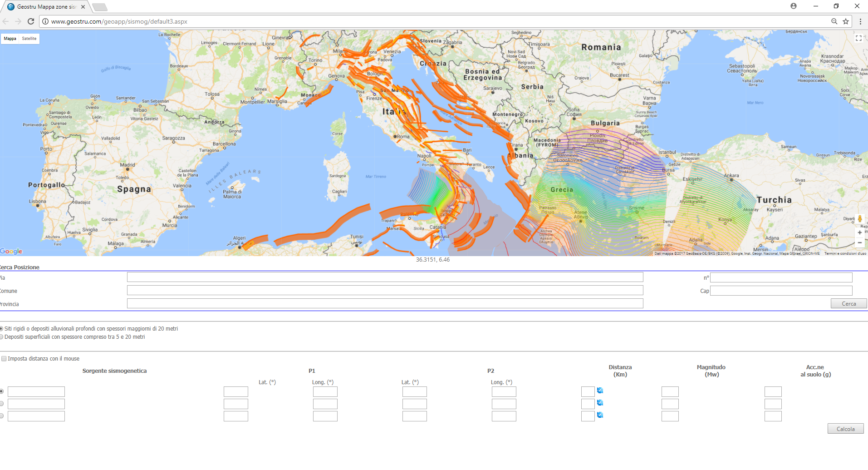Switch the map to Satellite view

[x=29, y=39]
